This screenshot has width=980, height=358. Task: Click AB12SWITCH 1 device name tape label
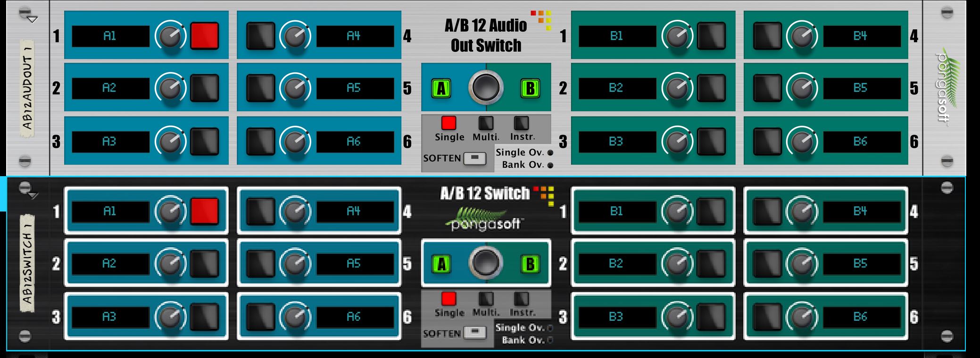tap(27, 263)
